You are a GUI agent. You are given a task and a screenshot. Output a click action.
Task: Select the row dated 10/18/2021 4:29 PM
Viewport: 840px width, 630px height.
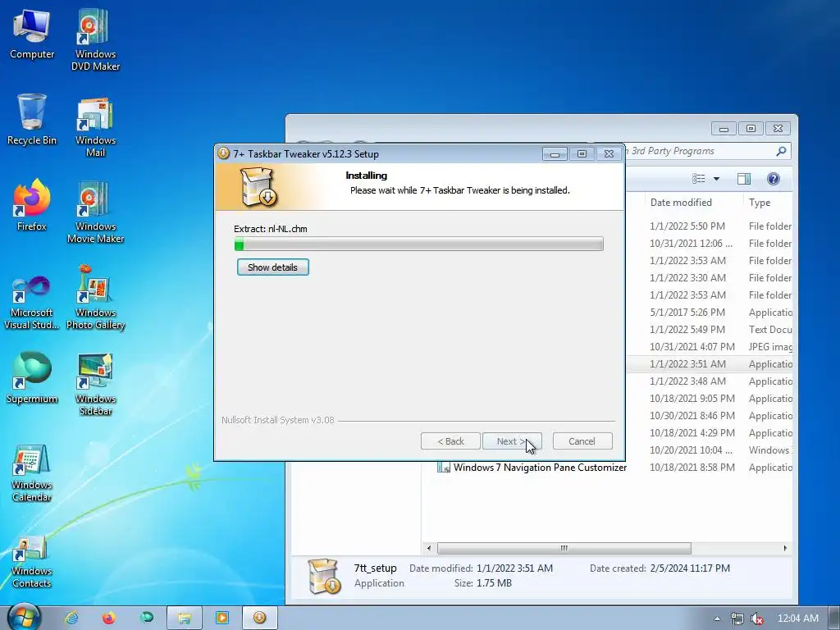tap(709, 433)
